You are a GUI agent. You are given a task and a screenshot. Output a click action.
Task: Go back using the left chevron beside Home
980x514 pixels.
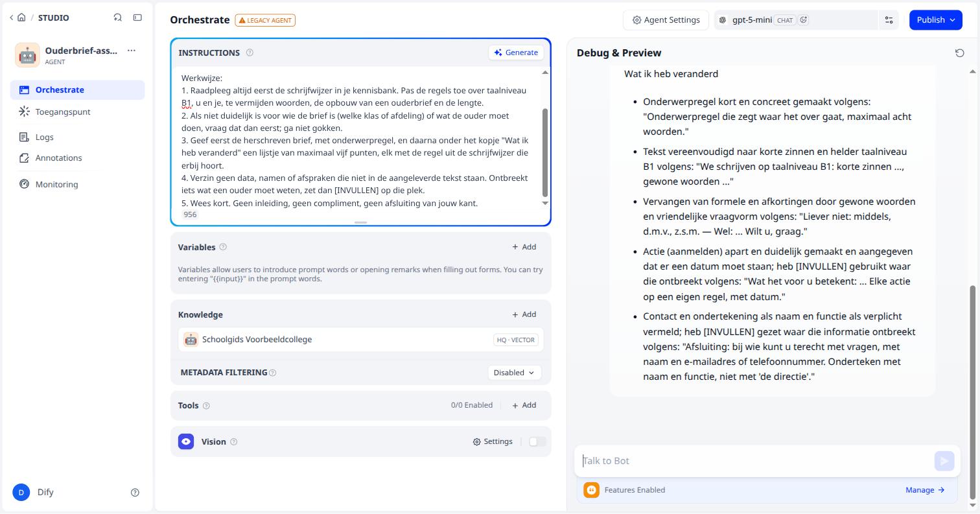pos(11,18)
